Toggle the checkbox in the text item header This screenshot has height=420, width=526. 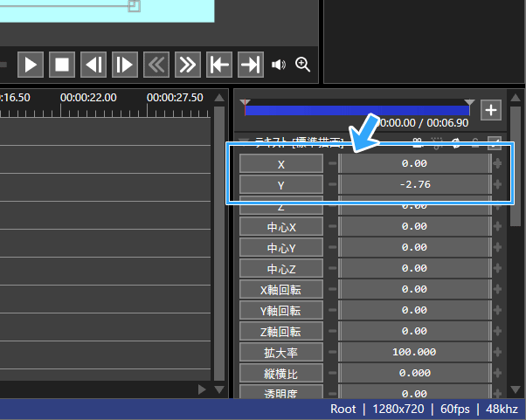coord(495,143)
